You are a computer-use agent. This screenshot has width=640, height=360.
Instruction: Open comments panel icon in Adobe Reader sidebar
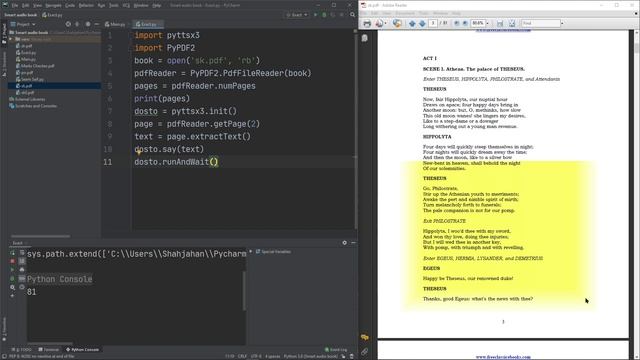[364, 338]
